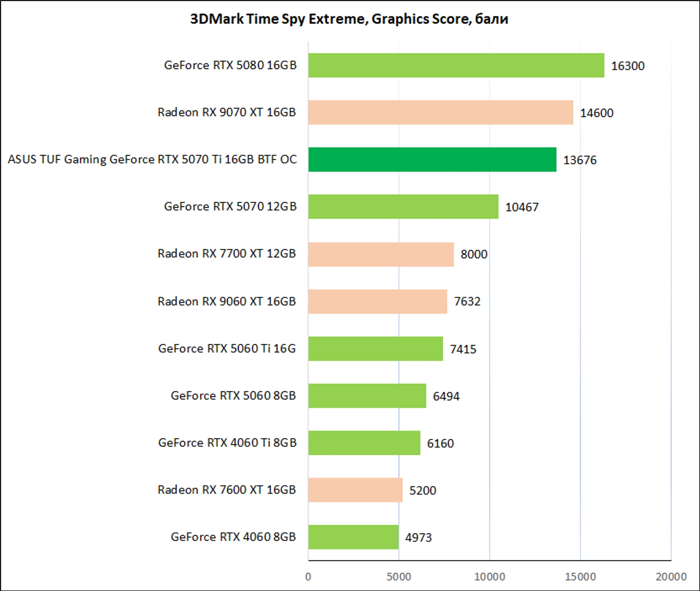Click the GeForce RTX 5070 12GB bar

(x=403, y=206)
